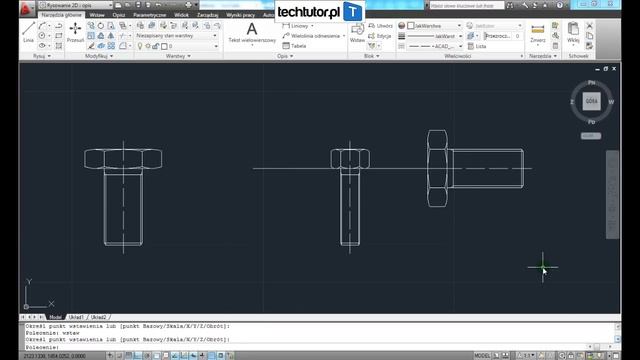Activate the Przesuń (move) tool
The image size is (640, 360).
pyautogui.click(x=75, y=32)
